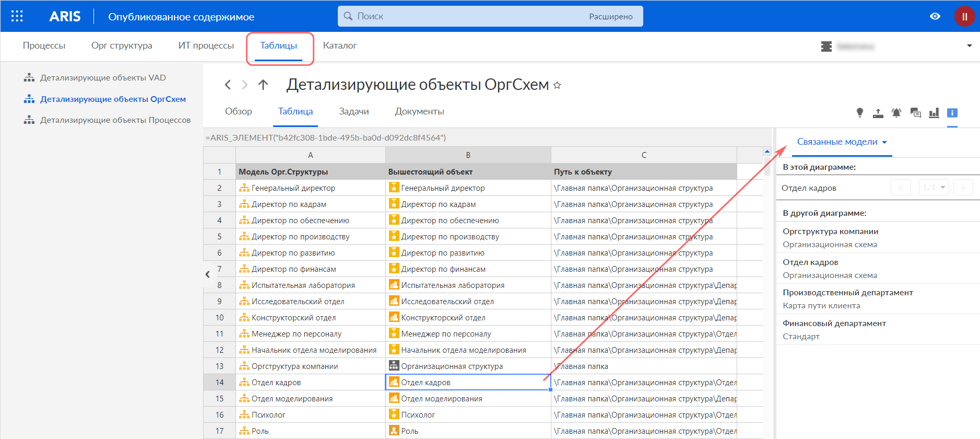
Task: Expand the Связанные модели dropdown
Action: [842, 142]
